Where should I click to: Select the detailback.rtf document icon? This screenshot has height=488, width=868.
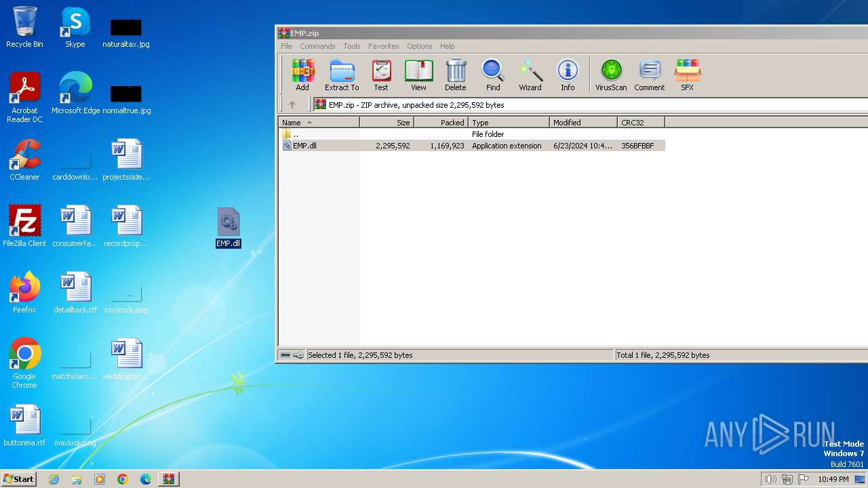[x=75, y=293]
